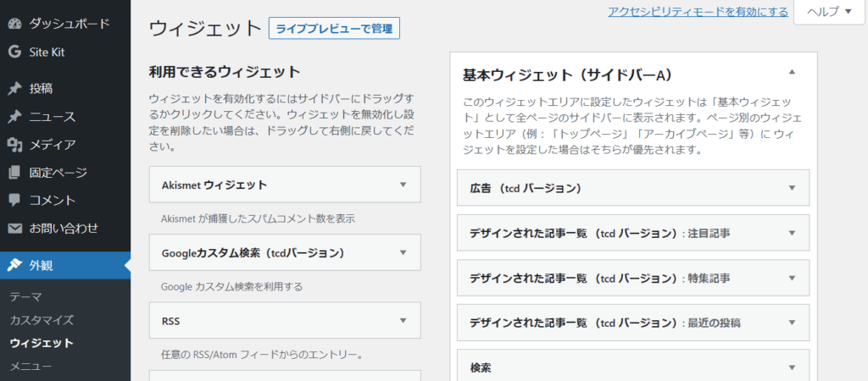Click the pushpin icon beside ニュース

(14, 117)
